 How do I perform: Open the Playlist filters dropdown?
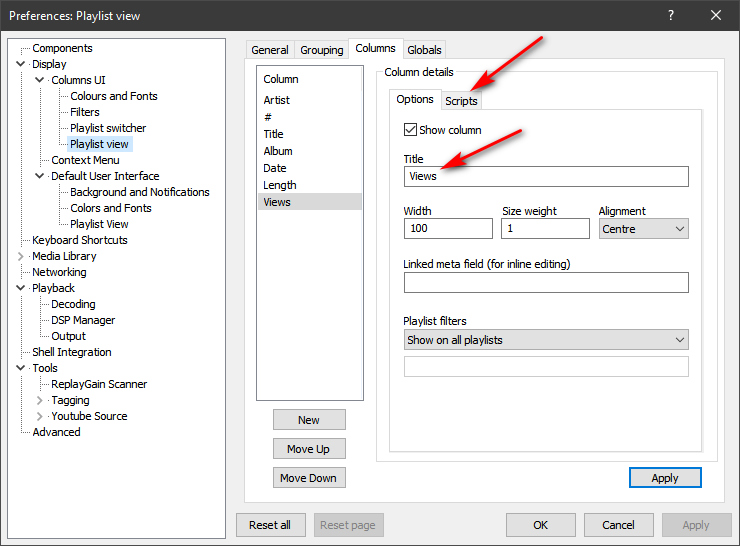coord(545,340)
